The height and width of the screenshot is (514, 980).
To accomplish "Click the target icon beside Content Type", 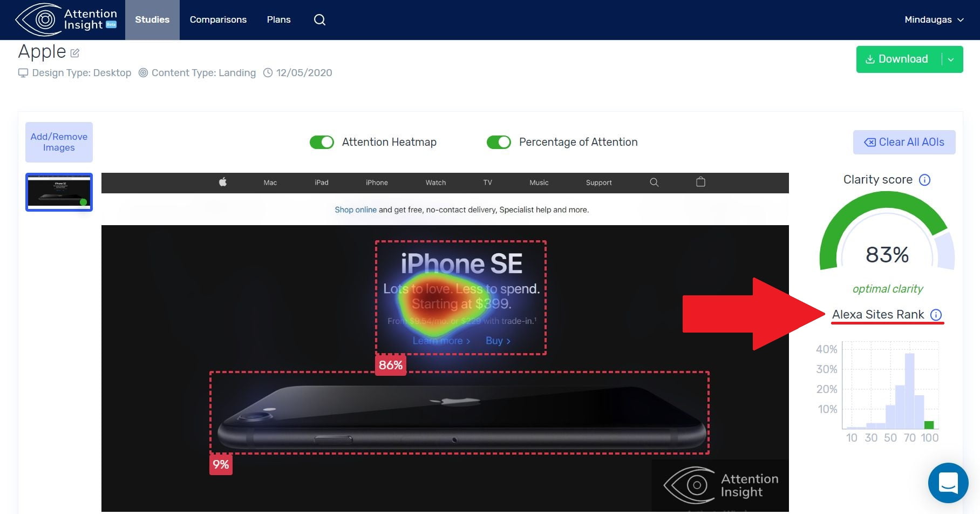I will [x=143, y=72].
